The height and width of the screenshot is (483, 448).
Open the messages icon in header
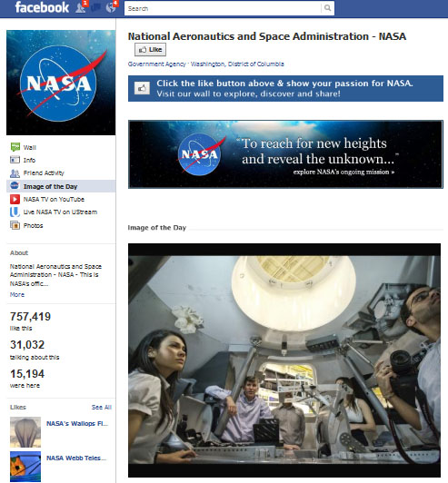click(x=96, y=7)
